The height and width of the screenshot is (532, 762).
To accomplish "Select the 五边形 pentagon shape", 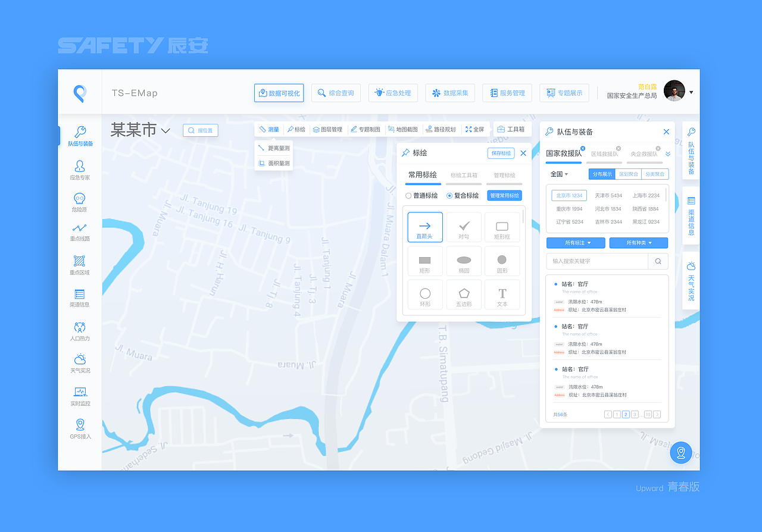I will (x=464, y=295).
